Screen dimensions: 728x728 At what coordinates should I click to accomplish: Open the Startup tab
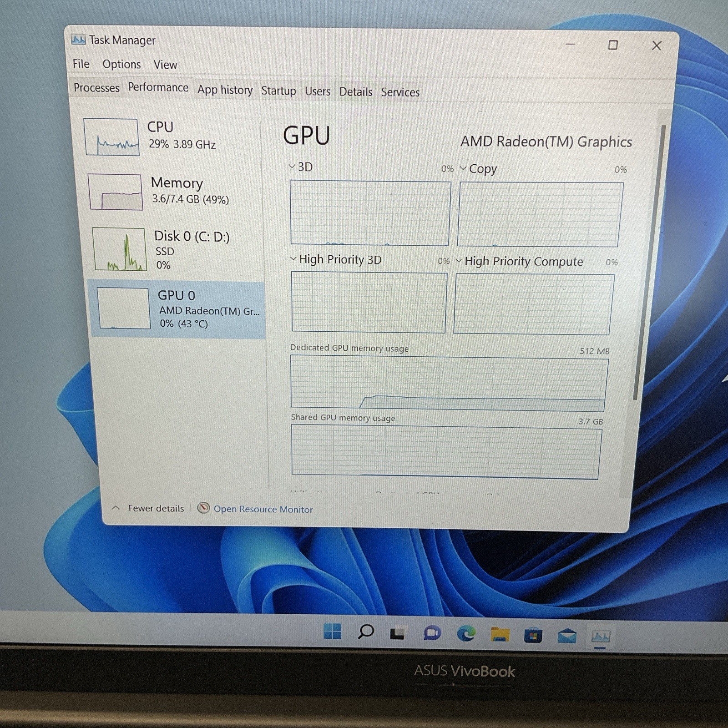point(278,91)
